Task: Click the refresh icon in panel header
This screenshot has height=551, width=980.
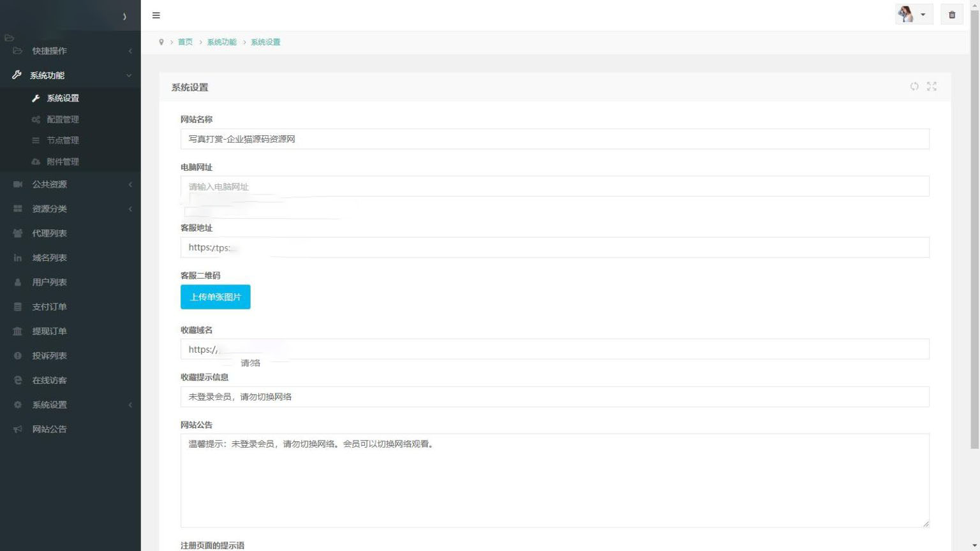Action: click(x=914, y=87)
